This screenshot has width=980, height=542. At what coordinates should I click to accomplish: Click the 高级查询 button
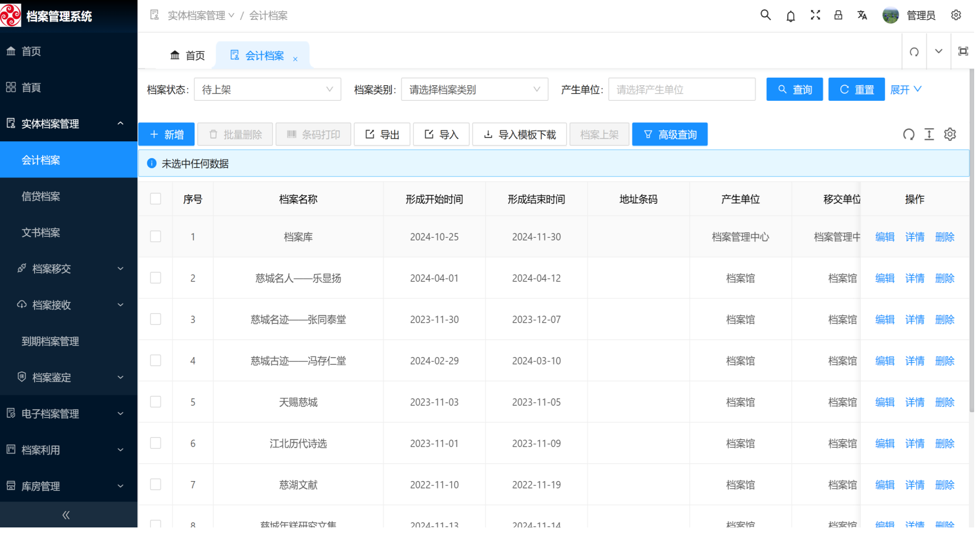(x=669, y=134)
